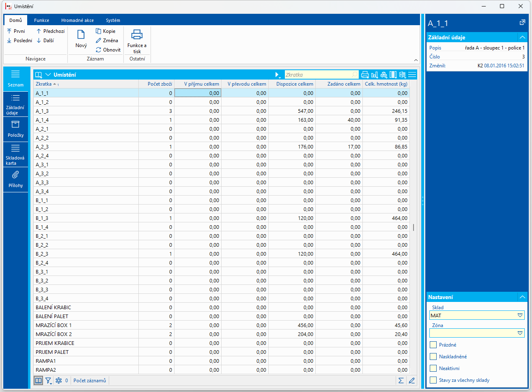Open the Hromadné akce tab

click(78, 20)
